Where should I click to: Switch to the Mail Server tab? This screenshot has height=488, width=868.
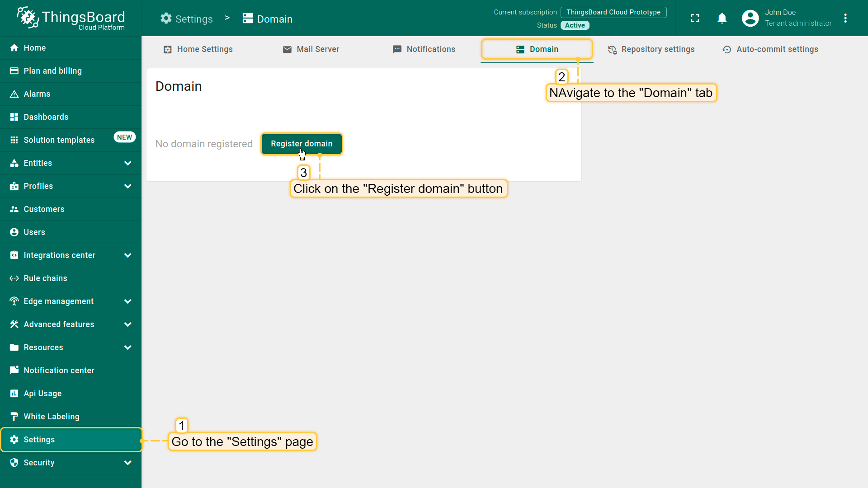pyautogui.click(x=311, y=49)
